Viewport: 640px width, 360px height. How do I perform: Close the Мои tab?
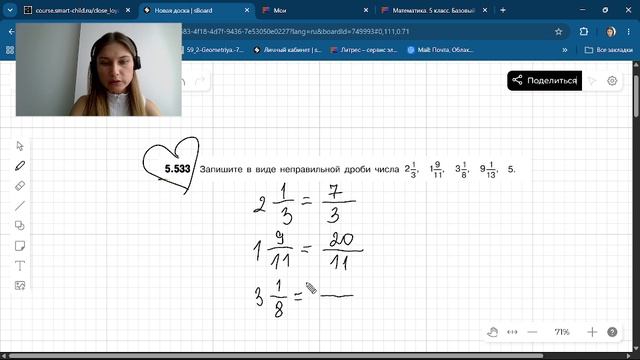coord(366,10)
